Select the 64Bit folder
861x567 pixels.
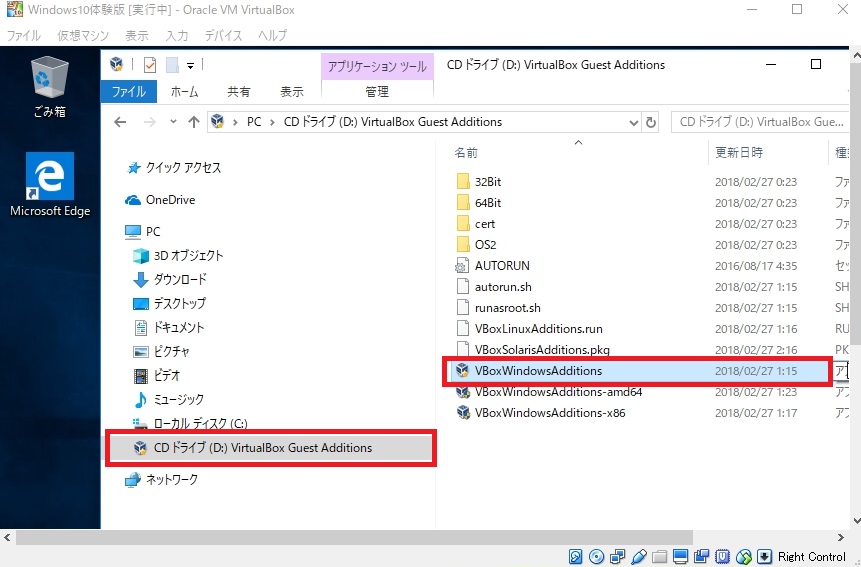click(488, 203)
